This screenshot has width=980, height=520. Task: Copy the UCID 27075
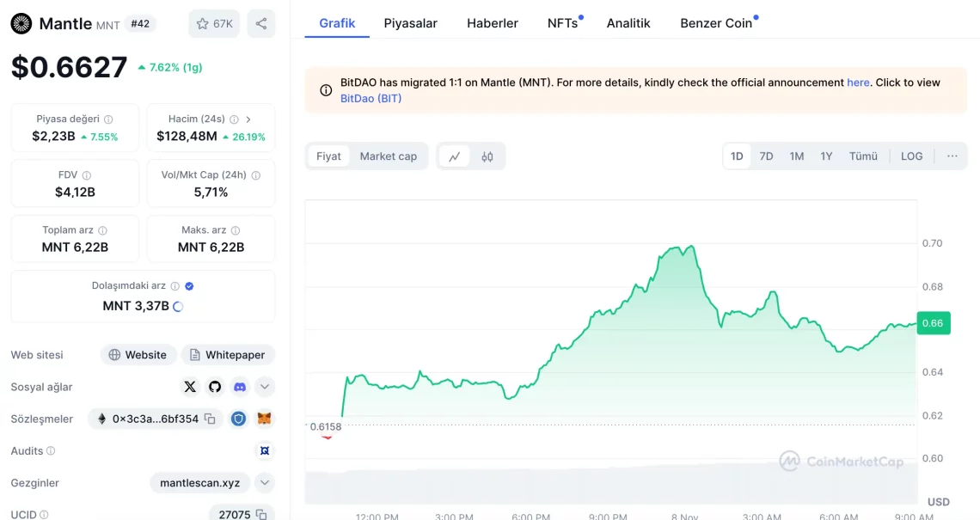261,514
